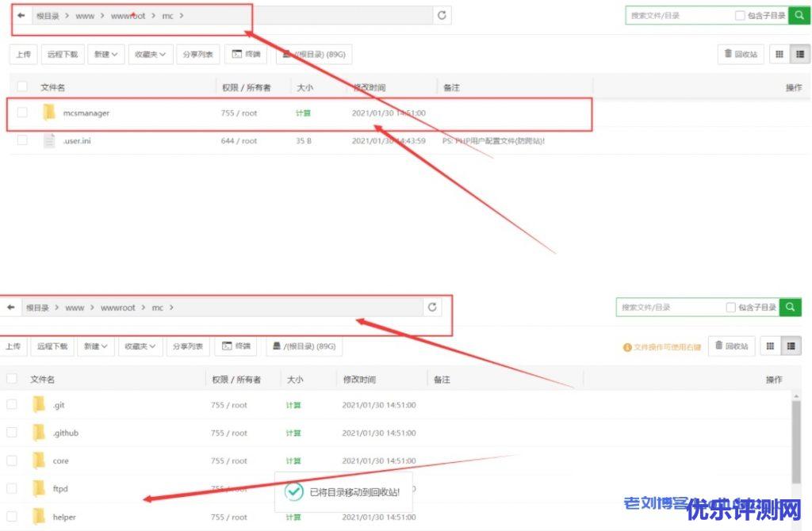Expand the 新建 dropdown in upper toolbar
The width and height of the screenshot is (812, 531).
tap(105, 54)
